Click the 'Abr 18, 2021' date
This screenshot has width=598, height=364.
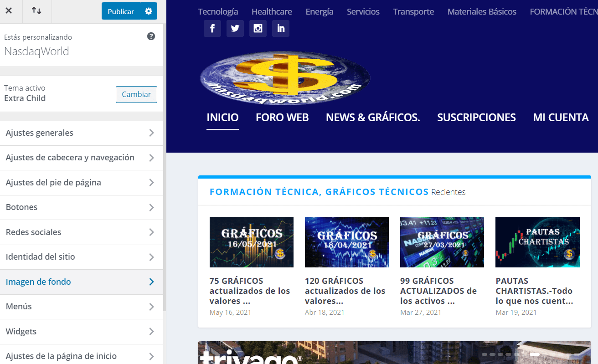click(x=325, y=313)
